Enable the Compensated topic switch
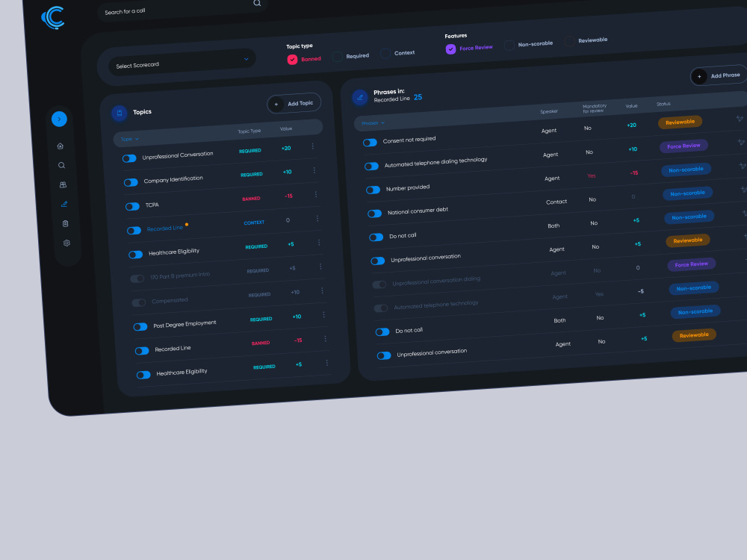This screenshot has height=560, width=747. point(139,303)
